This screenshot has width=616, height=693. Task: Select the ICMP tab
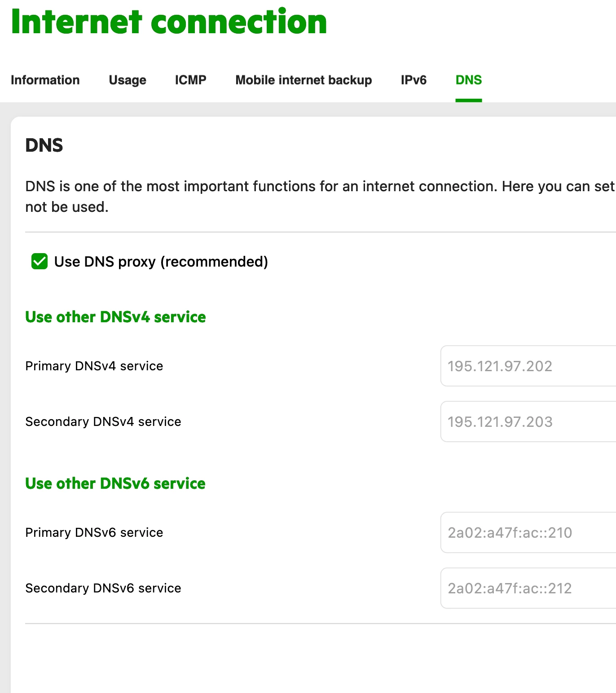coord(190,80)
